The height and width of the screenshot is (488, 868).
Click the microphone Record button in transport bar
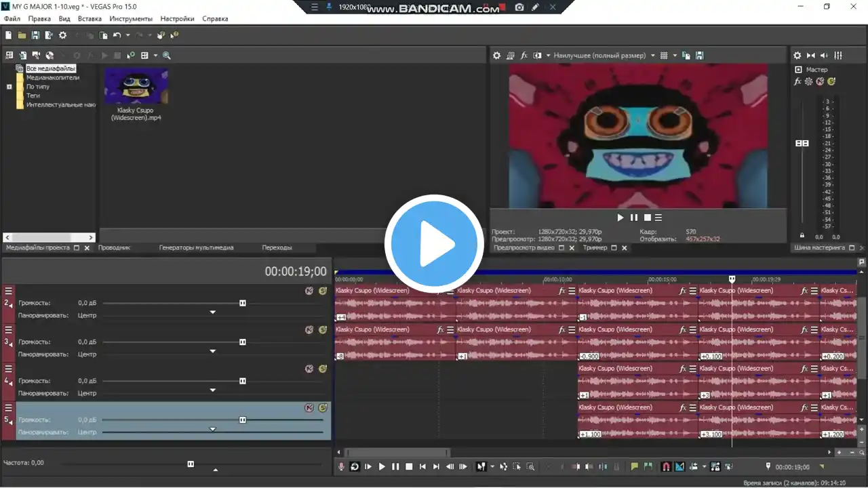pyautogui.click(x=341, y=466)
